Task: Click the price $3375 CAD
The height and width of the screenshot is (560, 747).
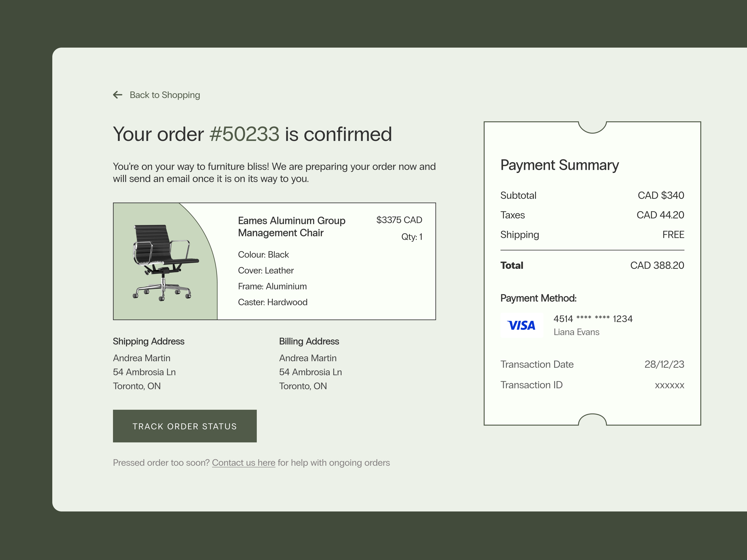Action: 399,220
